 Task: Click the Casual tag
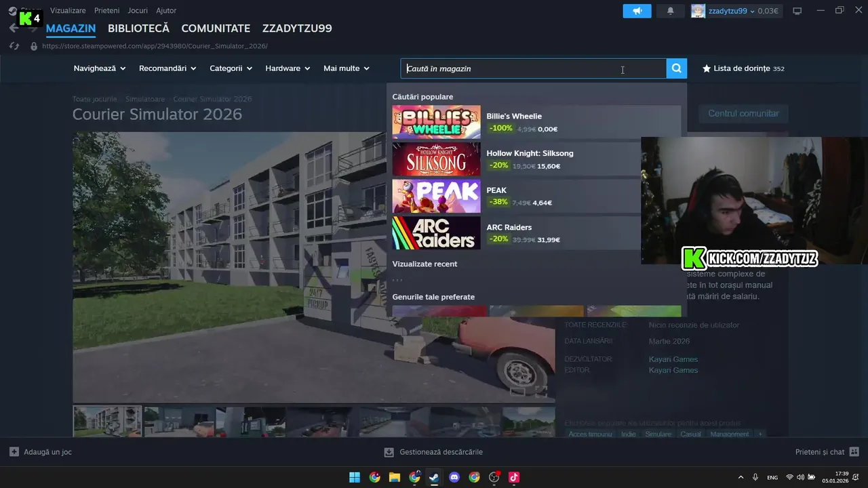[x=691, y=434]
